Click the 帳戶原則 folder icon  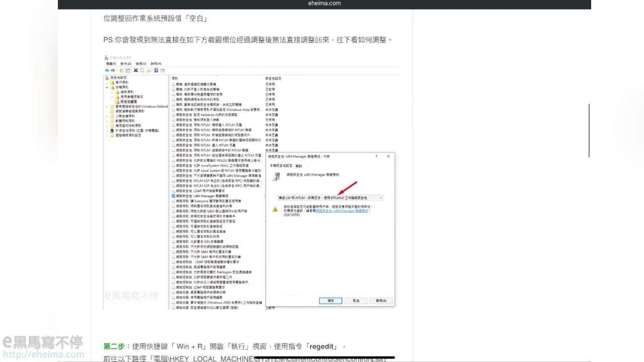pyautogui.click(x=112, y=82)
